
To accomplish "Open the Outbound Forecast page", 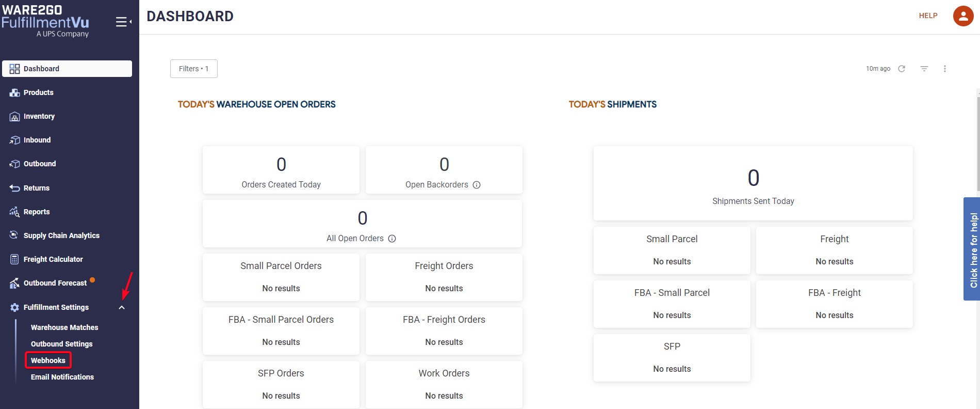I will point(55,283).
